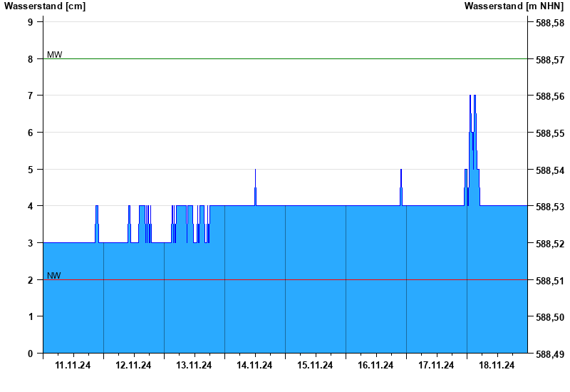The width and height of the screenshot is (570, 392).
Task: Click the left axis value 6
Action: pos(30,133)
